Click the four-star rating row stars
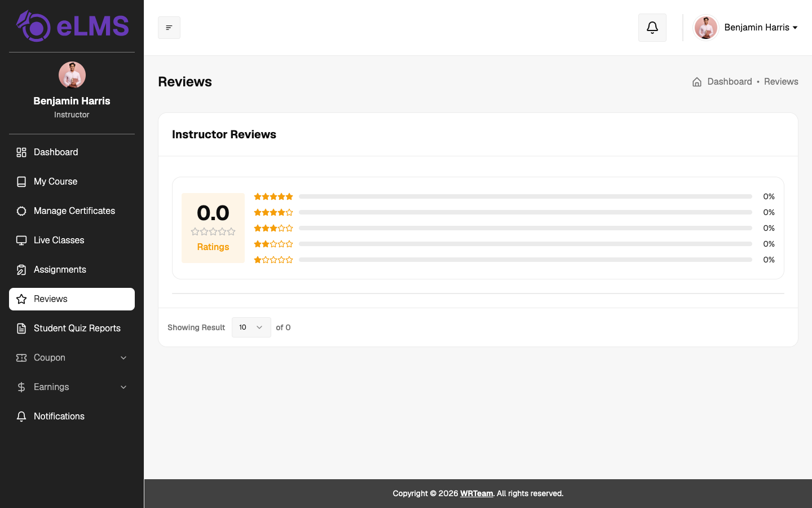The image size is (812, 508). [x=273, y=212]
